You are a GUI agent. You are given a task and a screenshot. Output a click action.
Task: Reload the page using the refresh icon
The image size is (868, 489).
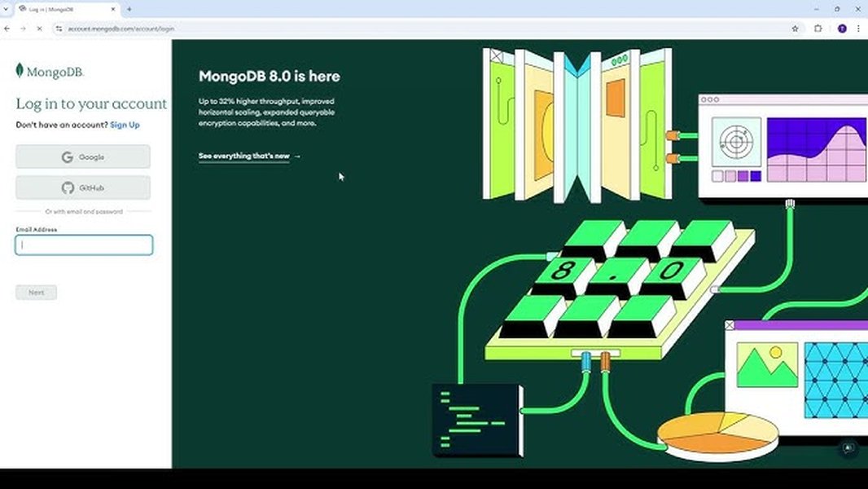pos(40,28)
